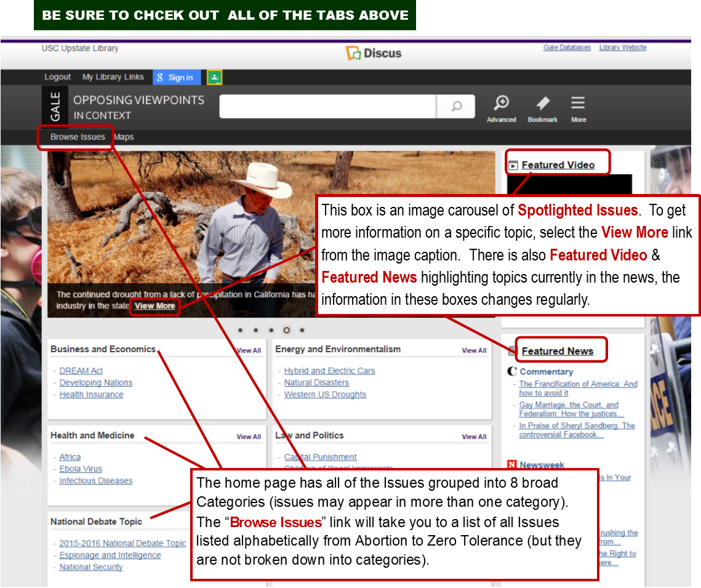Click View More in image caption
Screen dimensions: 701x588
154,306
